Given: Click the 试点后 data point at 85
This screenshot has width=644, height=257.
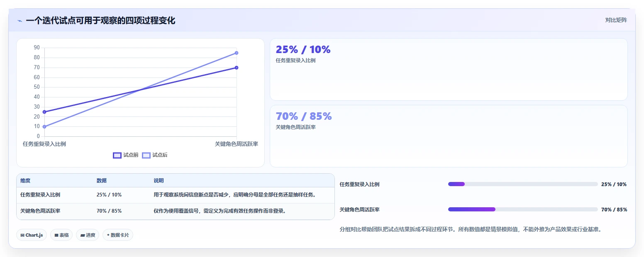Looking at the screenshot, I should pos(237,53).
